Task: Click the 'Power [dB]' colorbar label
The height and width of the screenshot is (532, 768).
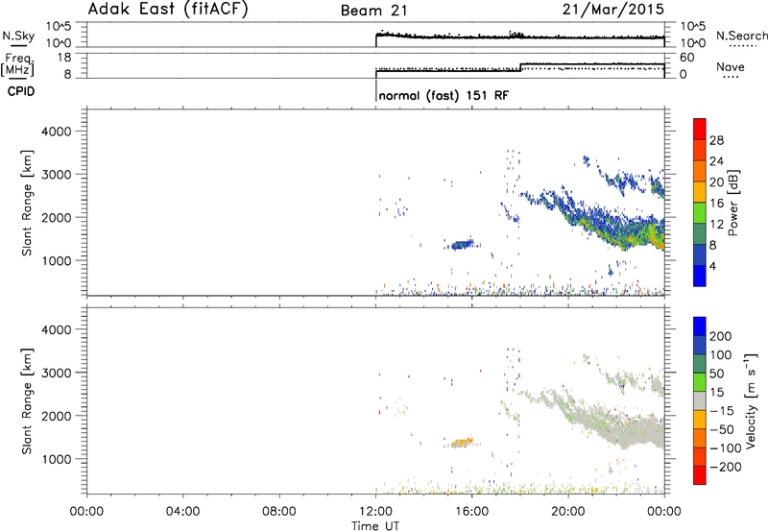Action: pyautogui.click(x=733, y=203)
